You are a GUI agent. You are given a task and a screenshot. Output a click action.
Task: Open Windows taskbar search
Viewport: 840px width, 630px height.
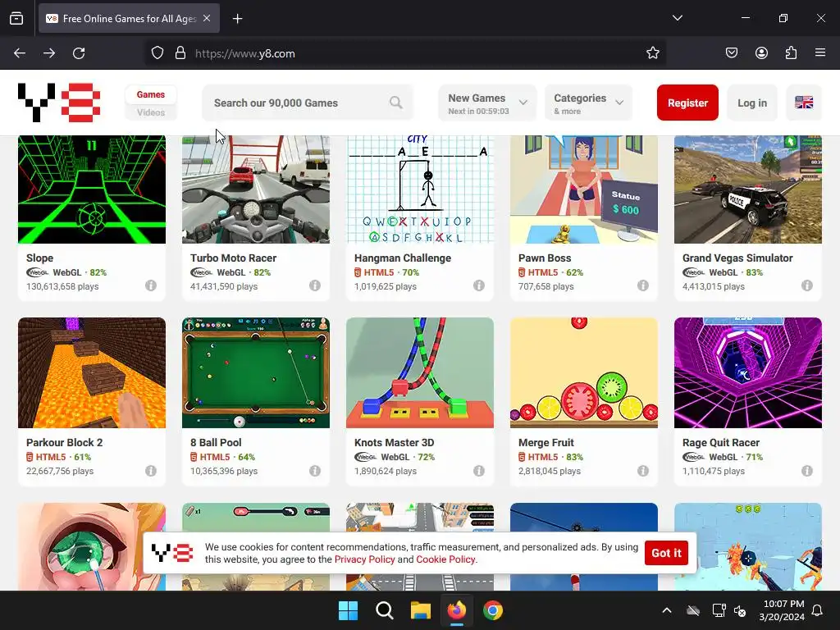tap(385, 610)
